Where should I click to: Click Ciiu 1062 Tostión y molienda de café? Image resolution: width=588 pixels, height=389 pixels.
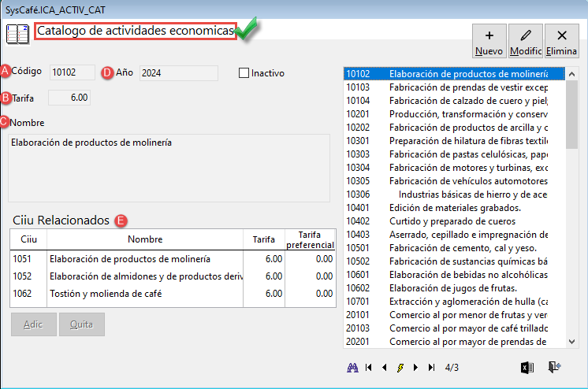[x=173, y=294]
